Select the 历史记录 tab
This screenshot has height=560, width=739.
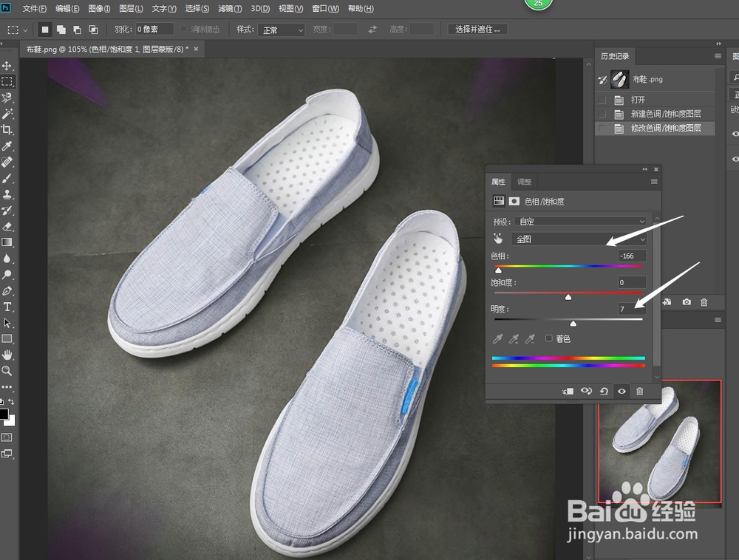click(x=615, y=56)
